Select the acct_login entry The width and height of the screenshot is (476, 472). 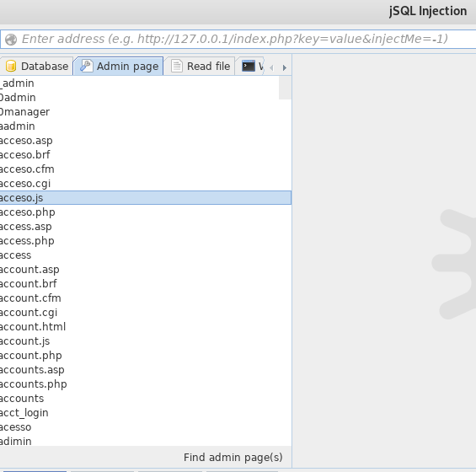point(146,413)
